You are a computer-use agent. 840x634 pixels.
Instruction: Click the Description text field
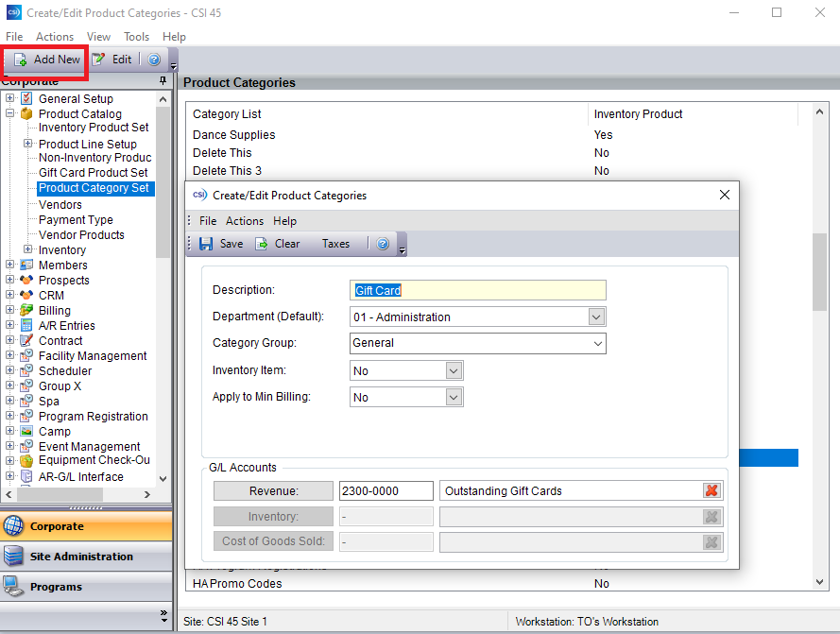[x=478, y=290]
